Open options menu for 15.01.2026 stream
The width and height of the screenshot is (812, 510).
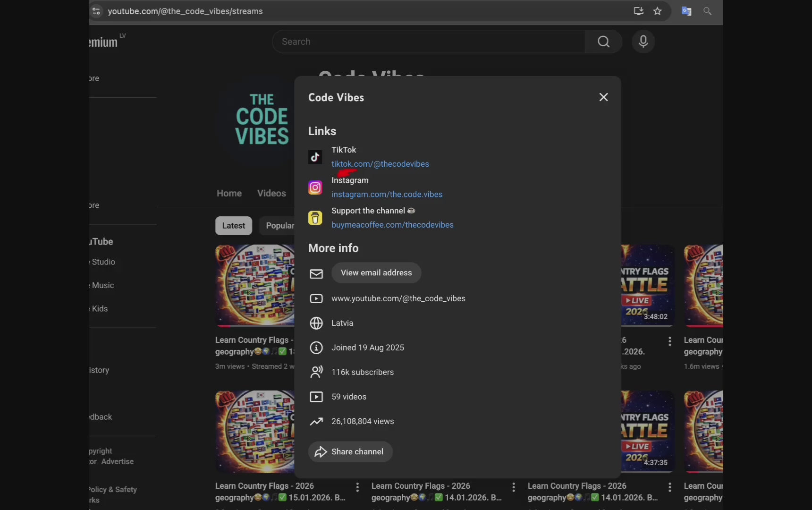coord(357,487)
